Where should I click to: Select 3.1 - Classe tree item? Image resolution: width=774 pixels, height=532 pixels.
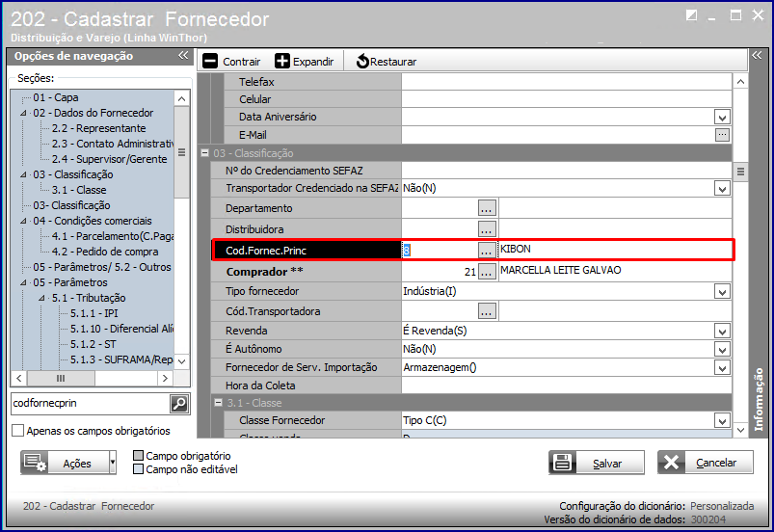[79, 190]
